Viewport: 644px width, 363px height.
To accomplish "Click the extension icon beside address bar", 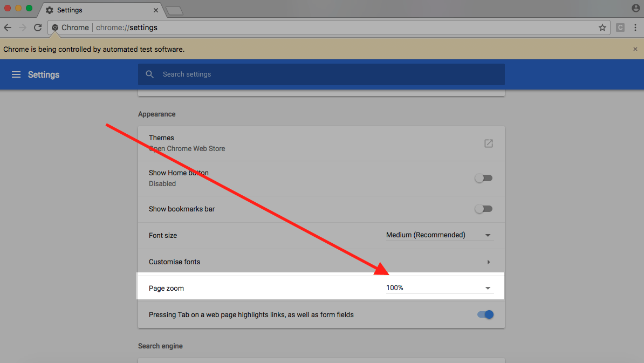I will 620,28.
